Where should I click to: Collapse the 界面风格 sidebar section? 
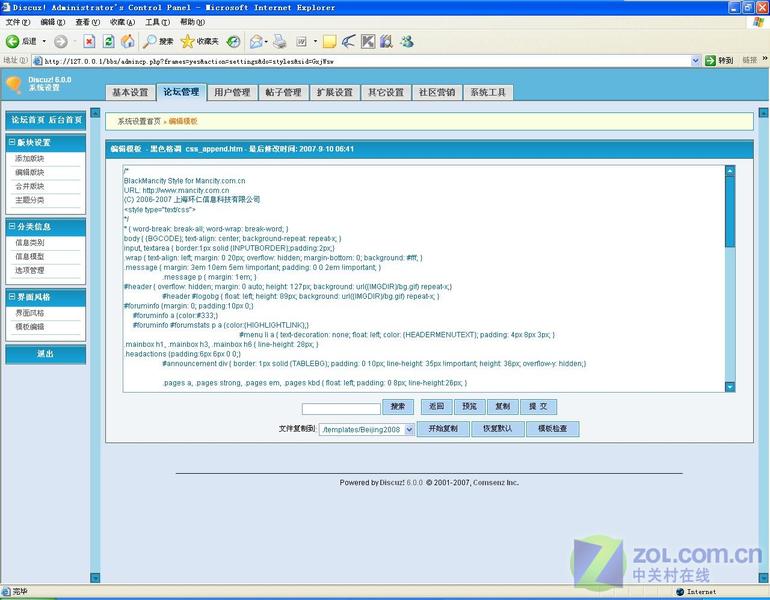[12, 297]
